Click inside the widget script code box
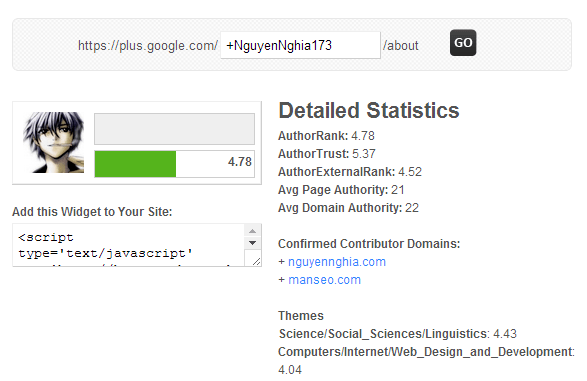 point(128,245)
